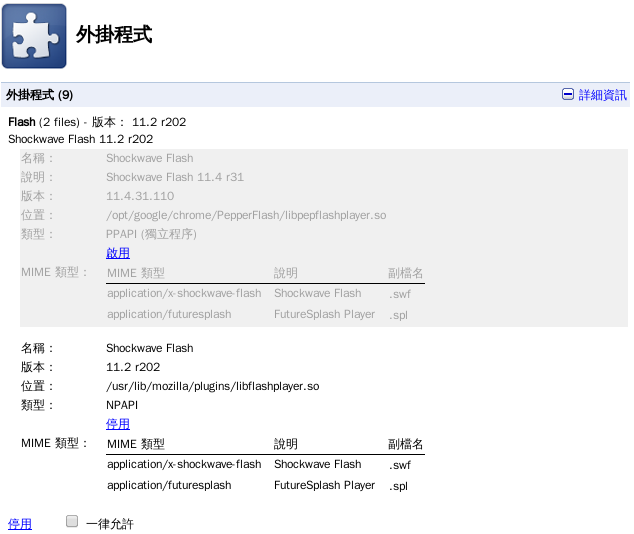Click the puzzle piece plugins icon
This screenshot has height=534, width=634.
click(x=34, y=36)
